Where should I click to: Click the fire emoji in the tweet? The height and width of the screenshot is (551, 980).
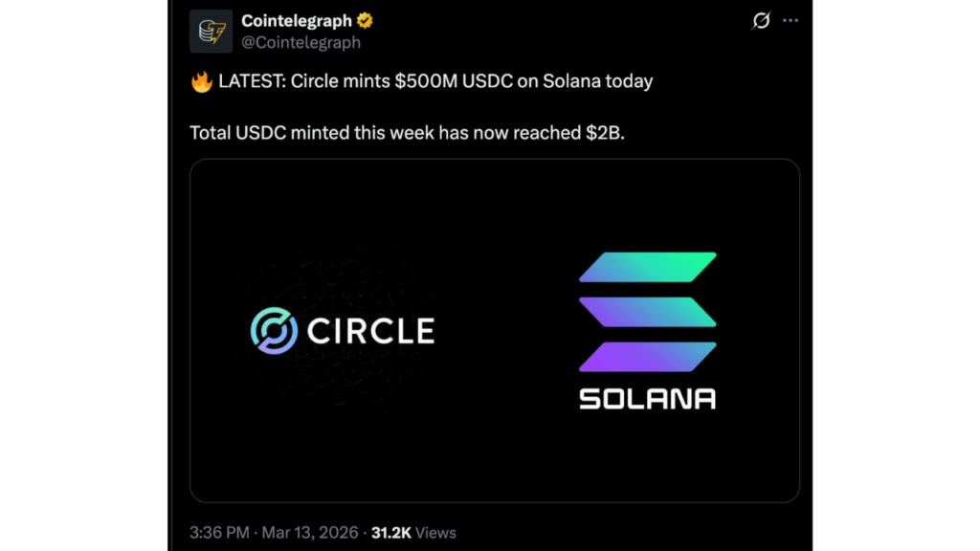196,81
